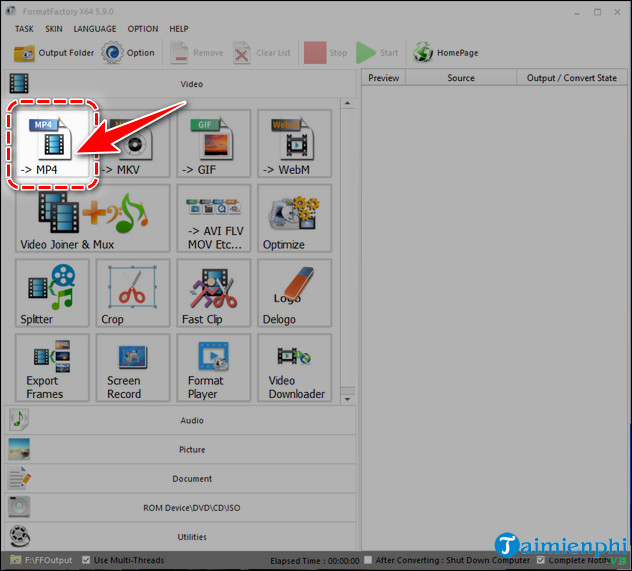This screenshot has width=632, height=571.
Task: Launch the Crop tool
Action: tap(133, 293)
